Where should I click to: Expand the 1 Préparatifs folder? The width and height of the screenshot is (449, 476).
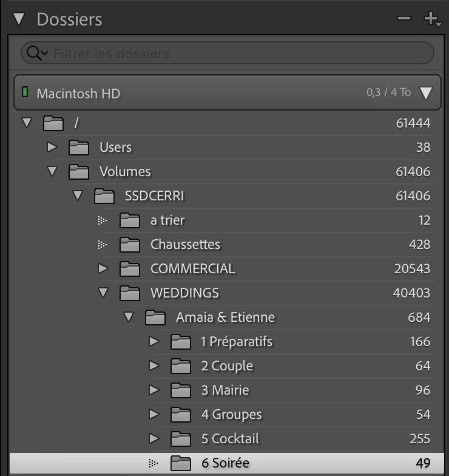154,341
